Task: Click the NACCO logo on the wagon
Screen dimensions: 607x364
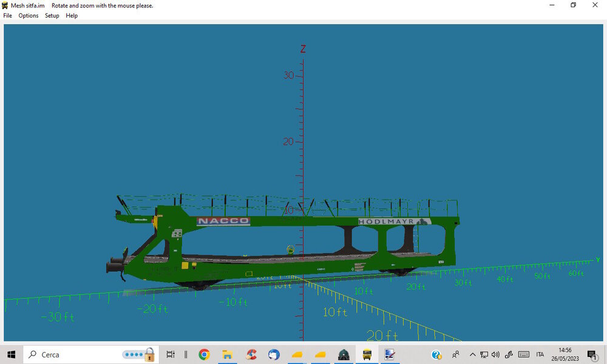Action: [223, 221]
